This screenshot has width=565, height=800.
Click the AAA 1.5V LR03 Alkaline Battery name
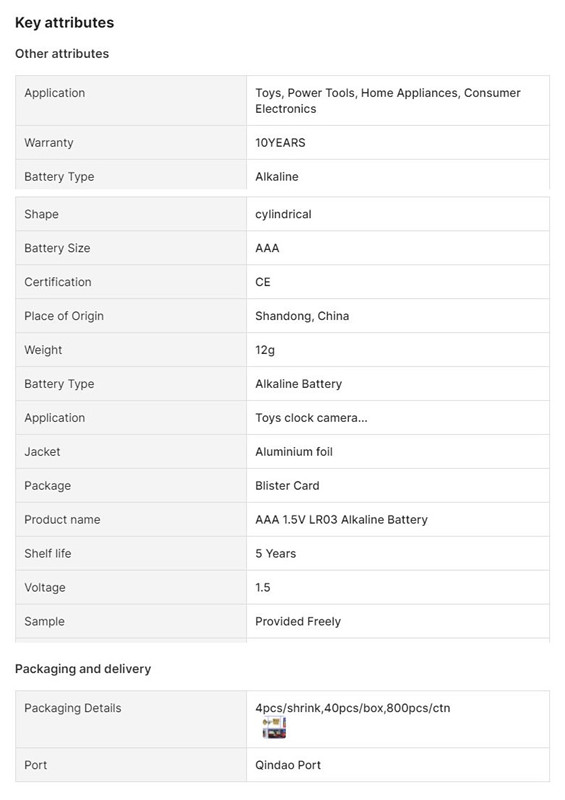[x=341, y=519]
